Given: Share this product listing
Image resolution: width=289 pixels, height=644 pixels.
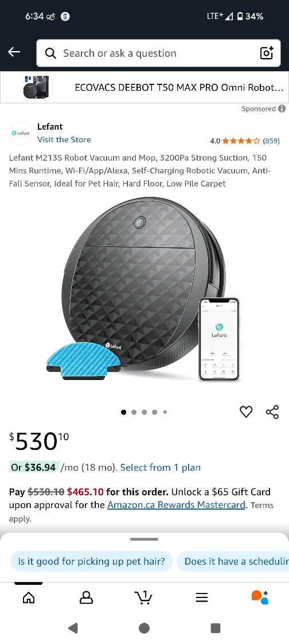Looking at the screenshot, I should (x=272, y=412).
